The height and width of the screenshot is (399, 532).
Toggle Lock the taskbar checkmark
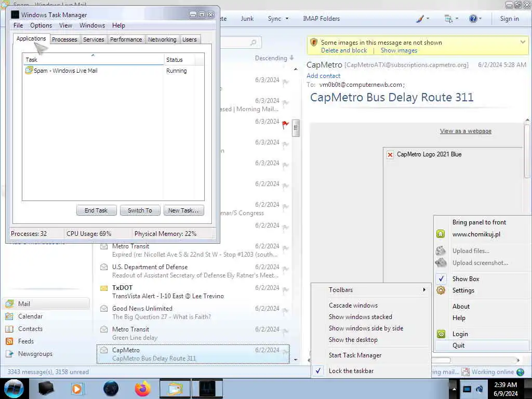tap(317, 371)
